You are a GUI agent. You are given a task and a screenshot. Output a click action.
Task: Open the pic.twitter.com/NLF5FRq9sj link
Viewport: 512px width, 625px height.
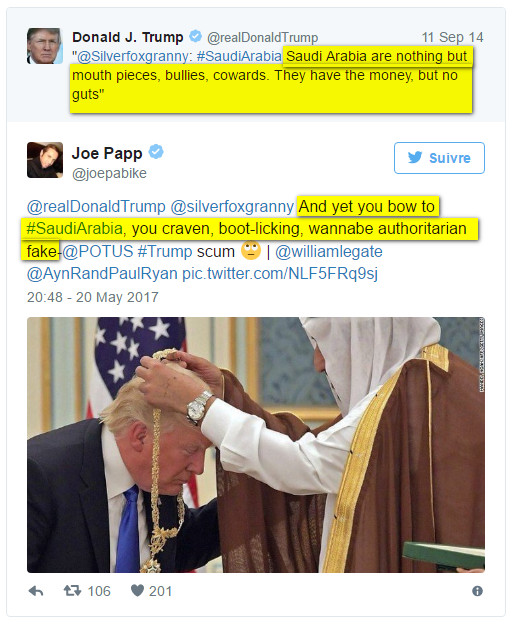(x=280, y=274)
